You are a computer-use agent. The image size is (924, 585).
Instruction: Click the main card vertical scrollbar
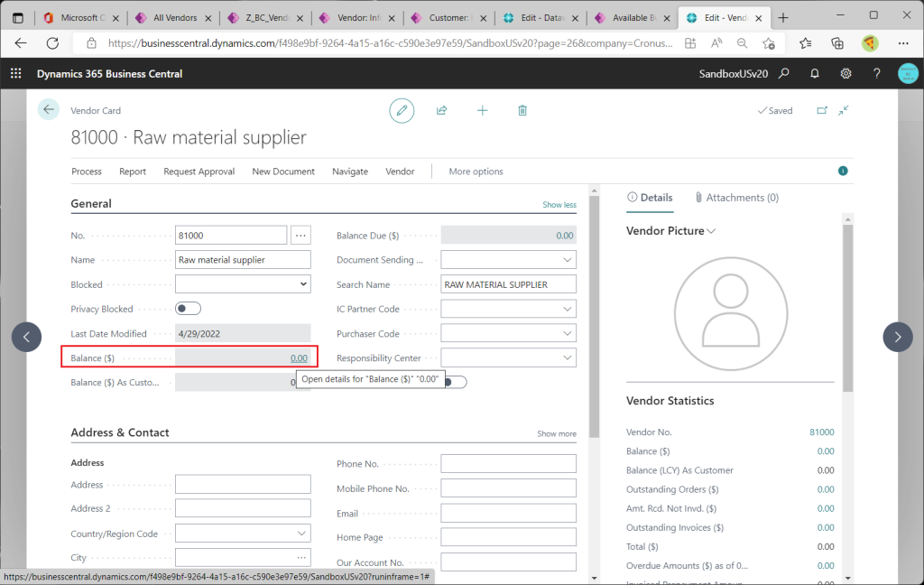click(x=594, y=317)
